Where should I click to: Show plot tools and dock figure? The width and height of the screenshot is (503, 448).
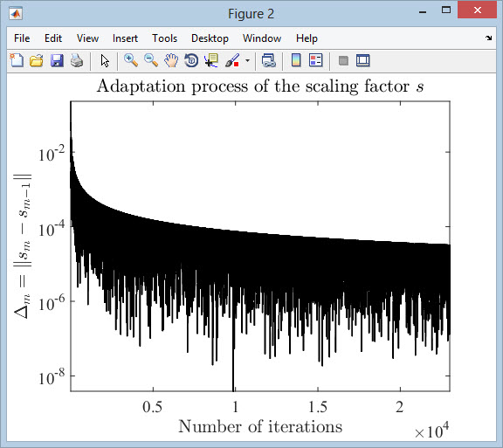[x=362, y=60]
